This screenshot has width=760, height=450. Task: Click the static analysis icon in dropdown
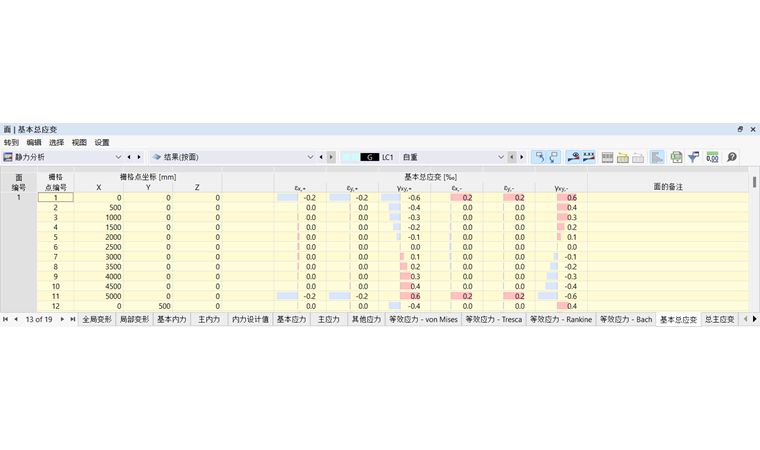(x=8, y=157)
